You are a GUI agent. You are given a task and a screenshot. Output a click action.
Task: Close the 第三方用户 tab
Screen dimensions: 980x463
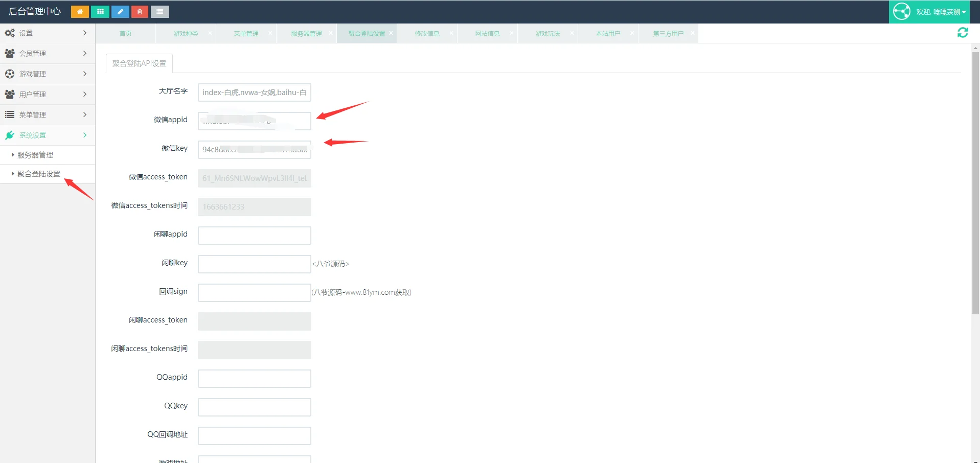692,33
